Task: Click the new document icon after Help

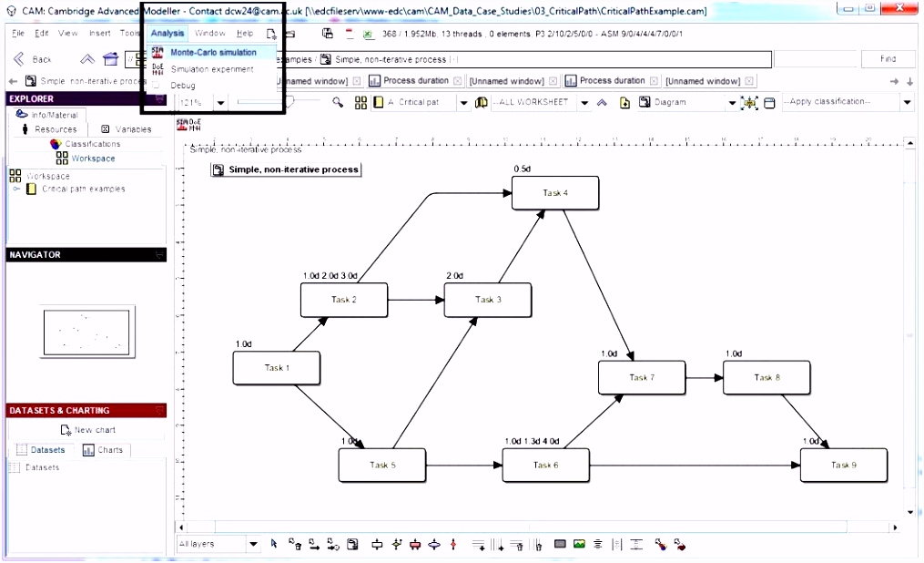Action: pyautogui.click(x=271, y=35)
